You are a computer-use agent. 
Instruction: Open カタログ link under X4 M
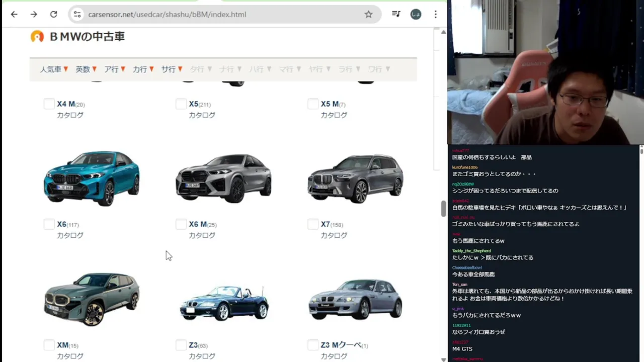70,115
